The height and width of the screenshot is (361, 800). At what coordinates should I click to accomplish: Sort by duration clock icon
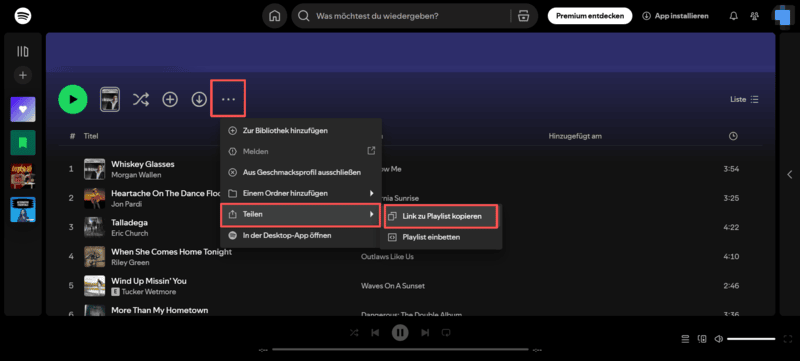pos(733,136)
